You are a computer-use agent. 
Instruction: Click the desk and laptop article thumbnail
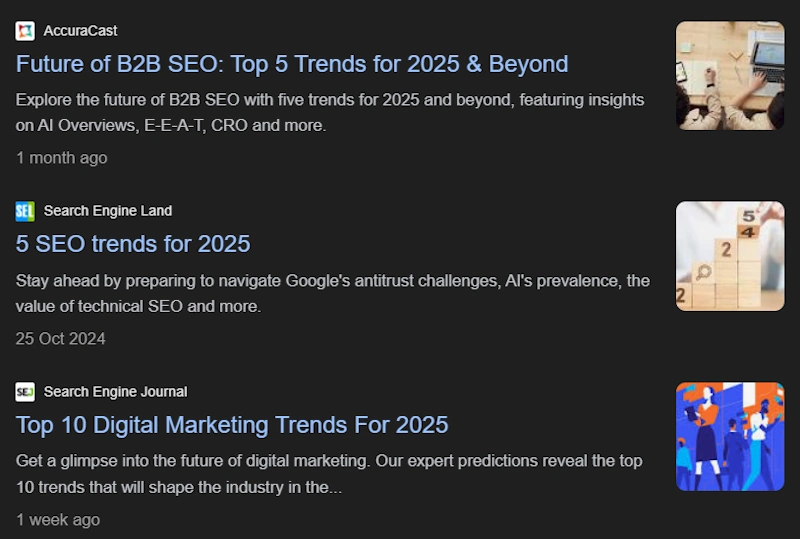coord(730,76)
